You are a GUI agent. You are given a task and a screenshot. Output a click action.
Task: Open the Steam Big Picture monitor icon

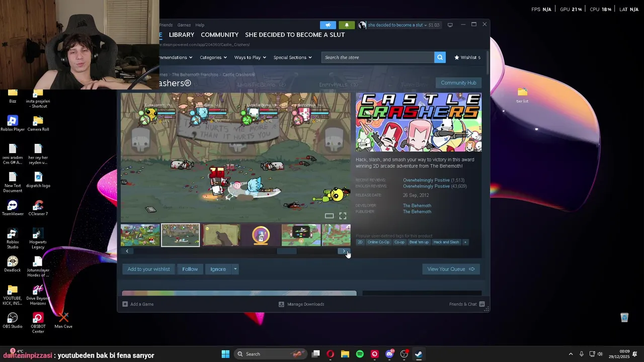click(450, 25)
